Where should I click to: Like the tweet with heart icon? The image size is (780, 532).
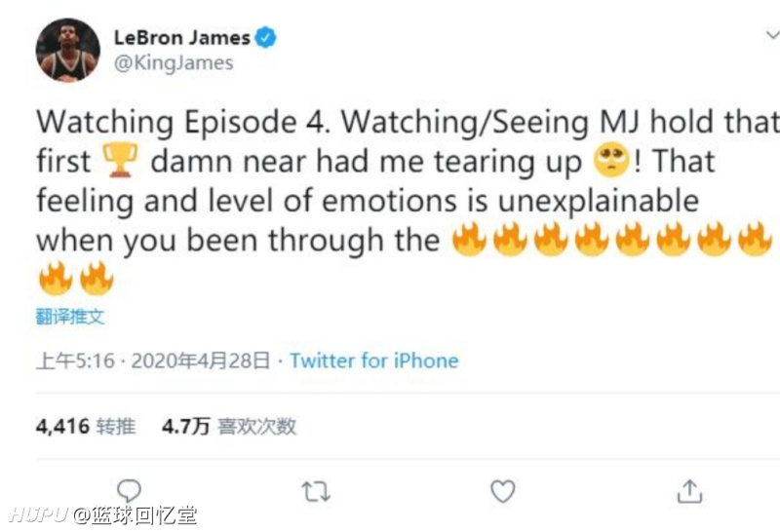tap(503, 491)
